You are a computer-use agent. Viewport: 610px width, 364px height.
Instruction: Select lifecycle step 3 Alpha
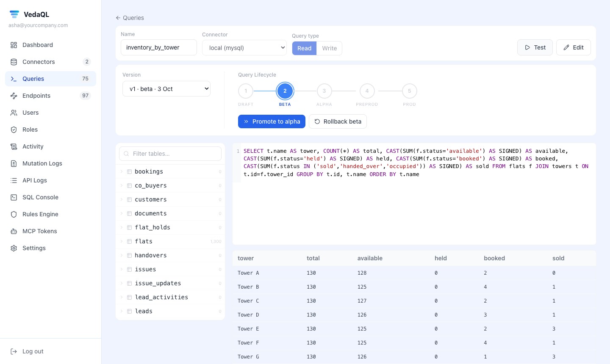[x=324, y=91]
